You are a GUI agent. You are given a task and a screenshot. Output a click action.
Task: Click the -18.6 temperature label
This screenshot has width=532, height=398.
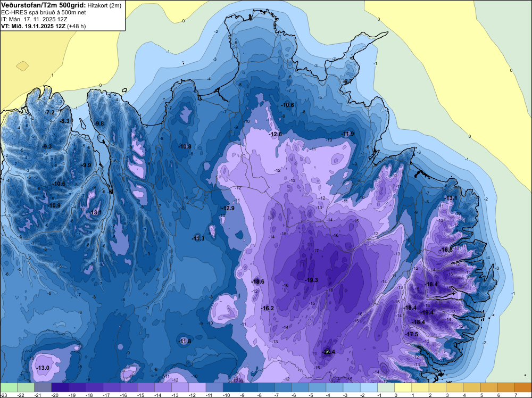(257, 281)
